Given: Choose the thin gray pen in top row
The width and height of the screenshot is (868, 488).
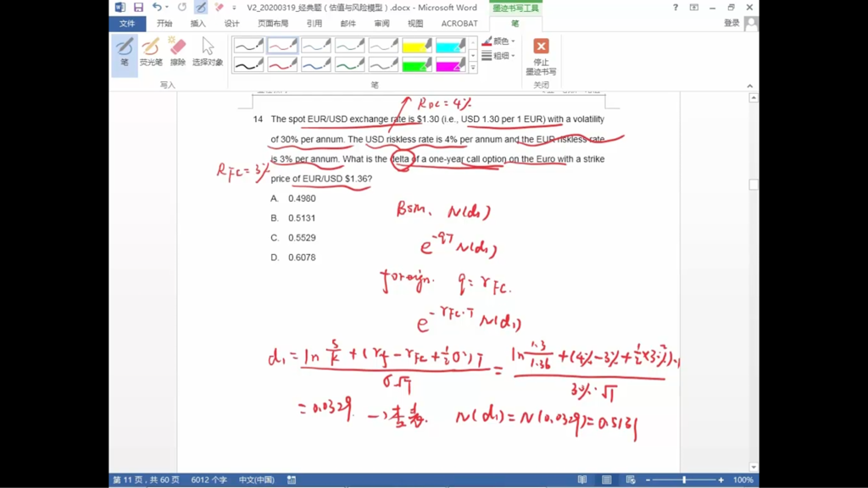Looking at the screenshot, I should pos(384,46).
